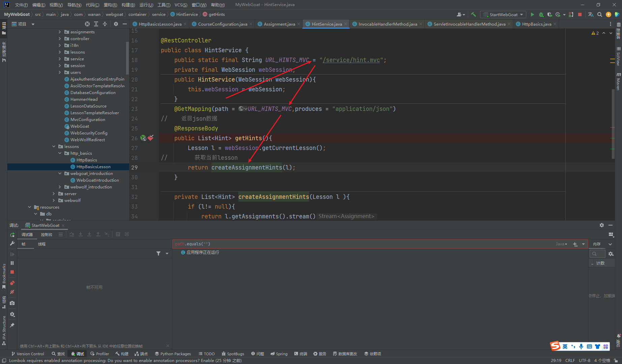Click the /service/hint.mvc URL string

351,60
